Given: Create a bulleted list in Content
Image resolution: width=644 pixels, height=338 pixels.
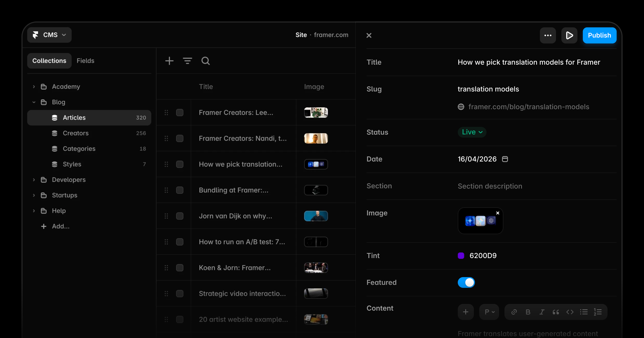Looking at the screenshot, I should [584, 312].
